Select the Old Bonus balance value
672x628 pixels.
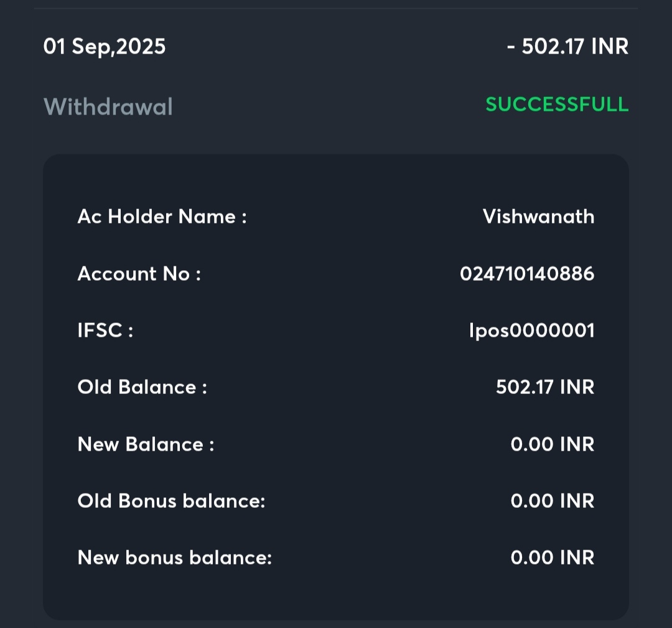tap(553, 501)
